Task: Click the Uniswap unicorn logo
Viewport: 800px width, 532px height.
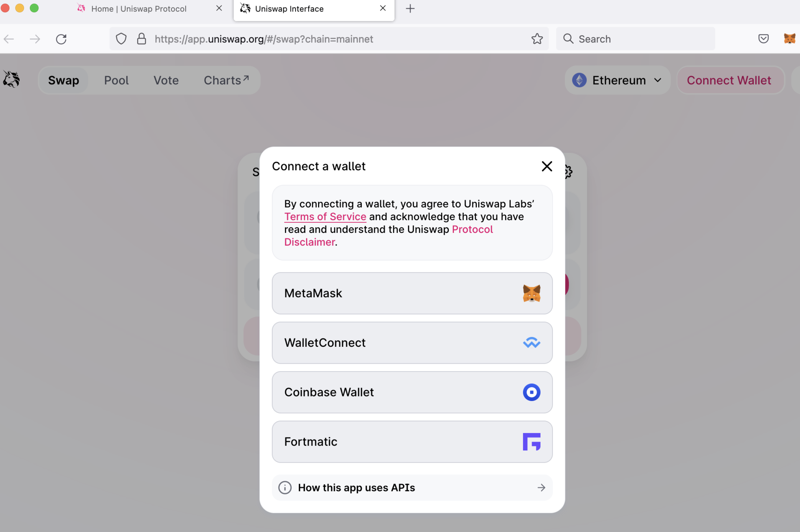Action: (x=11, y=80)
